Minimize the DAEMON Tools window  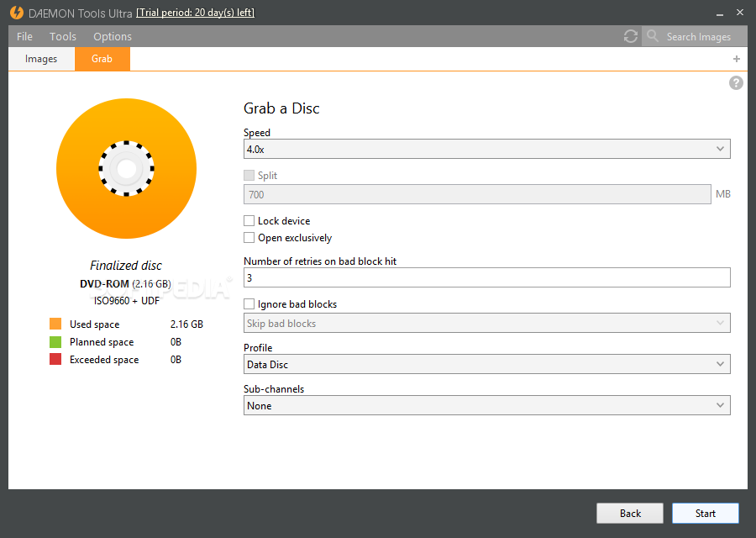tap(720, 13)
